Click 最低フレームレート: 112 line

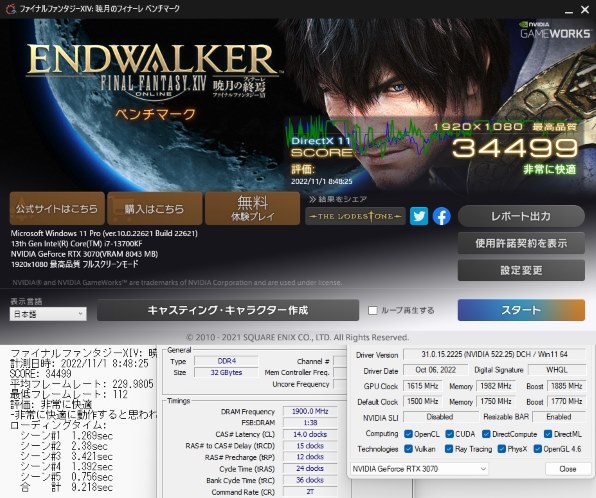(x=69, y=394)
